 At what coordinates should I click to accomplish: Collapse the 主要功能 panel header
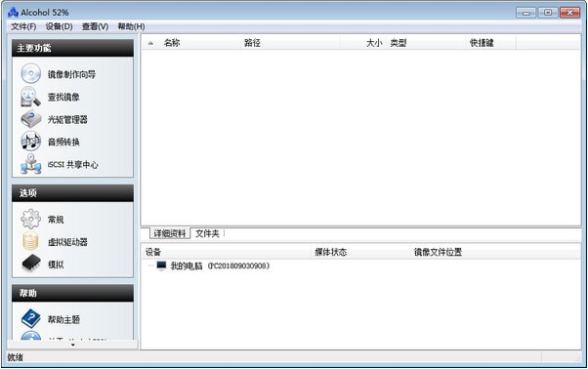coord(72,48)
